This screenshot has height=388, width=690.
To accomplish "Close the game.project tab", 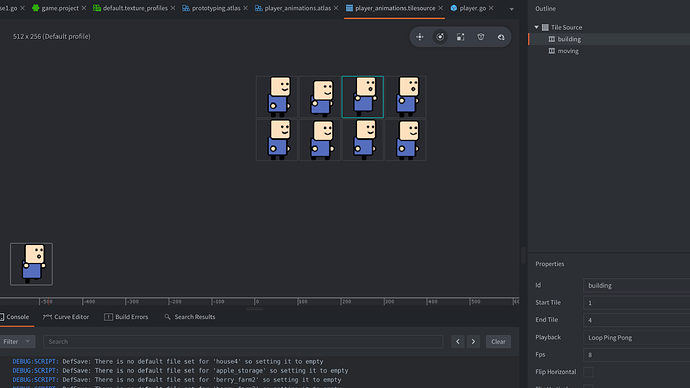I will [x=84, y=8].
